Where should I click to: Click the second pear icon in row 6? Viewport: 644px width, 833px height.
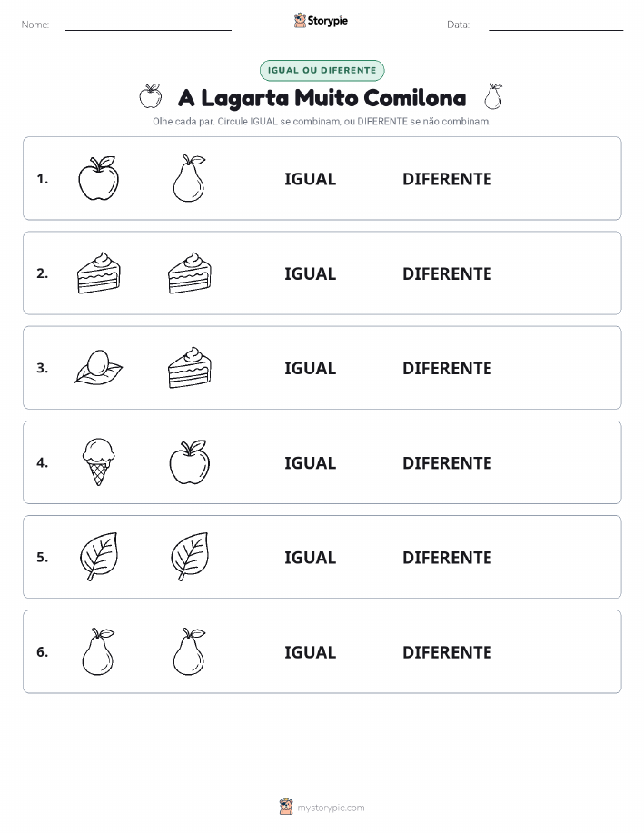point(189,651)
